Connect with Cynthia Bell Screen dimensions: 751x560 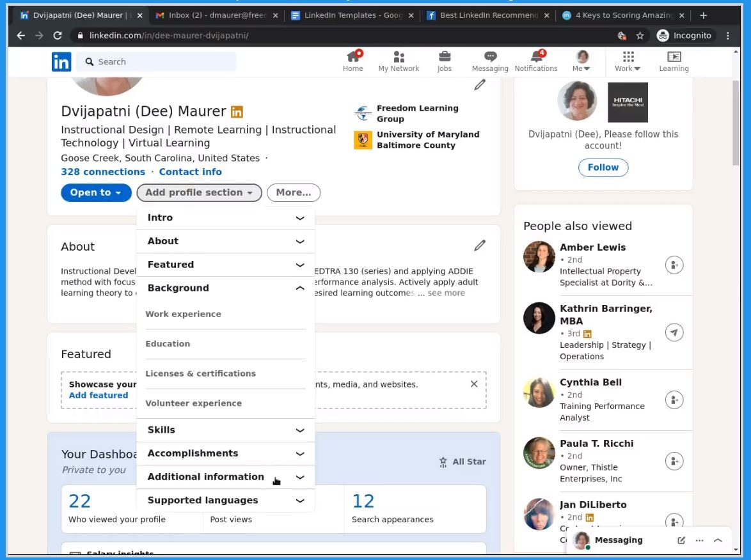coord(674,400)
